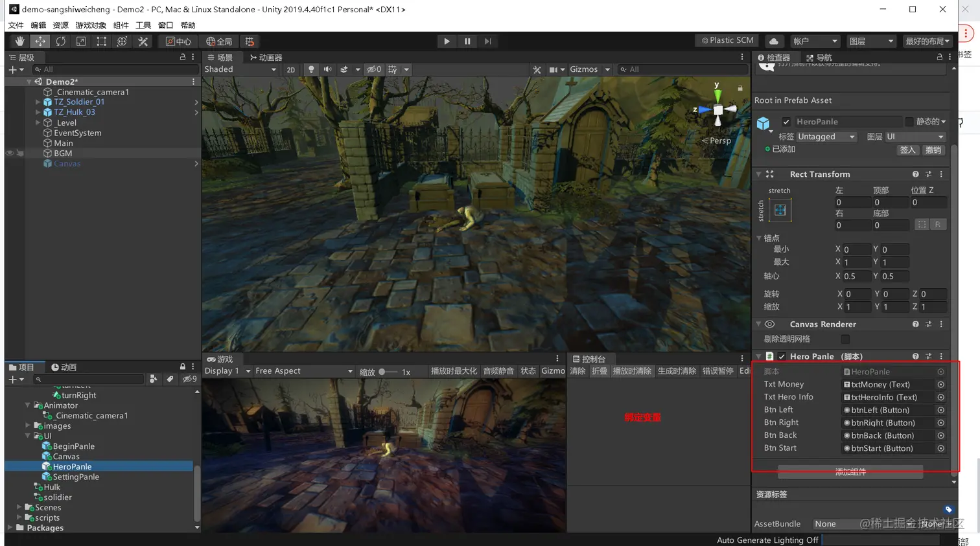Viewport: 980px width, 546px height.
Task: Open scene camera settings icon
Action: [554, 69]
